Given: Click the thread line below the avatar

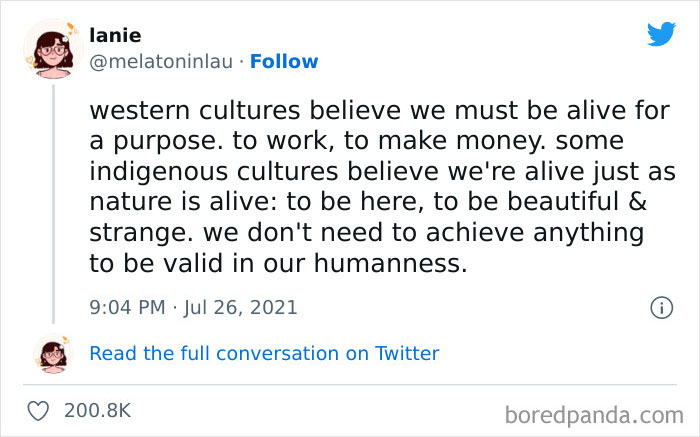Looking at the screenshot, I should tap(54, 200).
